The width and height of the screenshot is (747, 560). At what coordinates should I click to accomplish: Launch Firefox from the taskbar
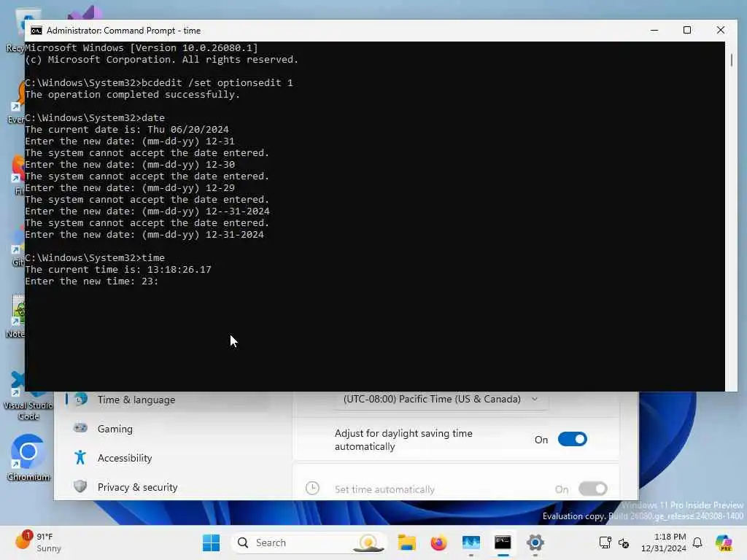pos(438,542)
